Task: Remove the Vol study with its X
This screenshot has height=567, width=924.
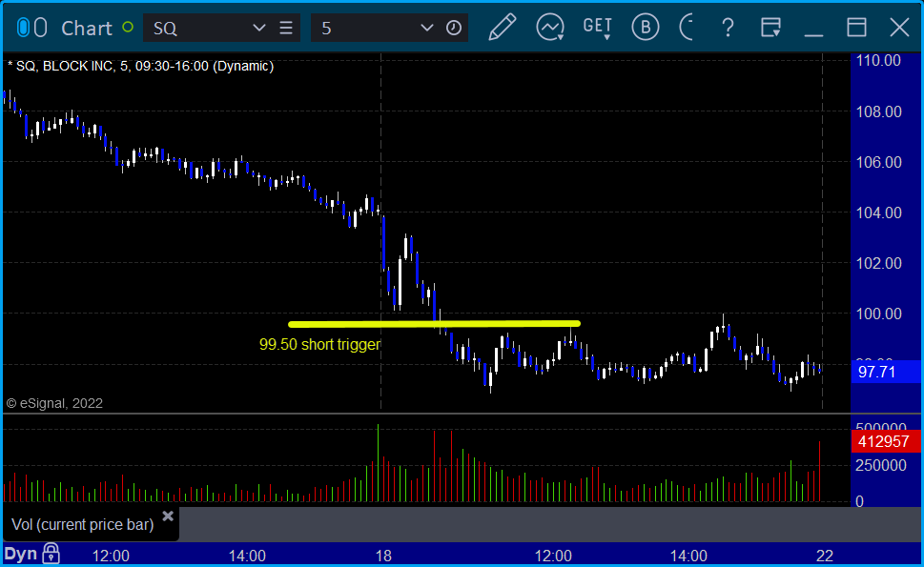Action: point(168,516)
